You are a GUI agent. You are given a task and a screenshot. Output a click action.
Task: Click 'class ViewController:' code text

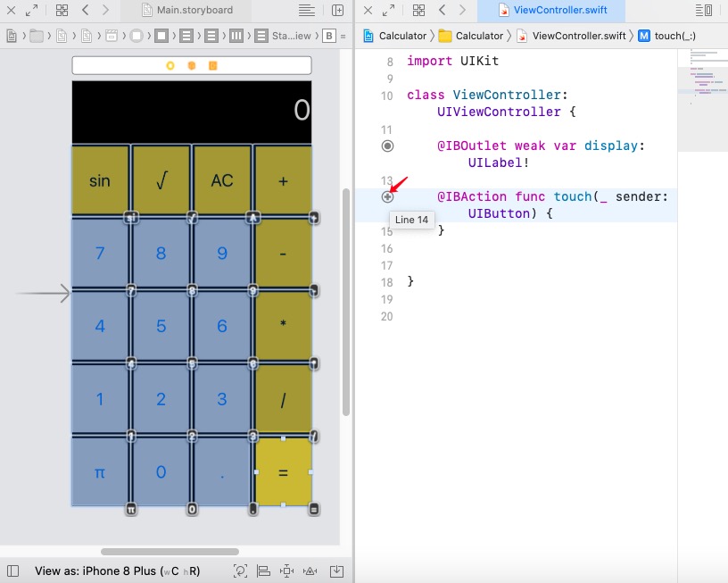tap(487, 95)
